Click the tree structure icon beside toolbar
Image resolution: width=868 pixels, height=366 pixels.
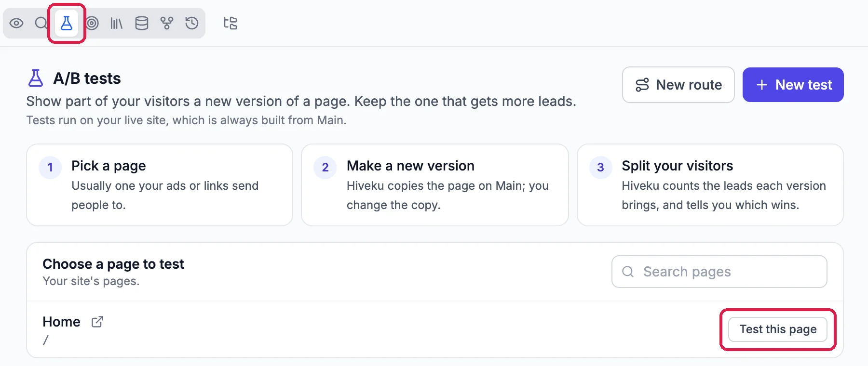[x=231, y=23]
